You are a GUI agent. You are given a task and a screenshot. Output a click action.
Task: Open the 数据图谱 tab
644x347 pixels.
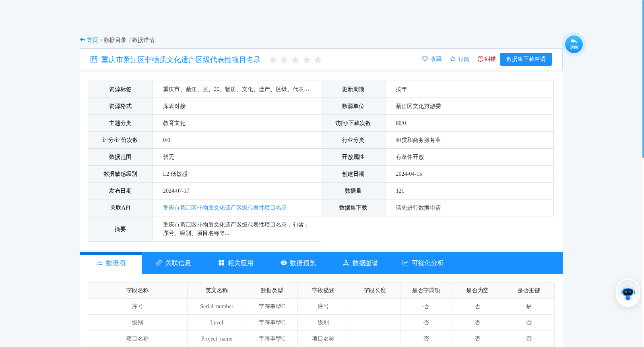click(x=361, y=263)
